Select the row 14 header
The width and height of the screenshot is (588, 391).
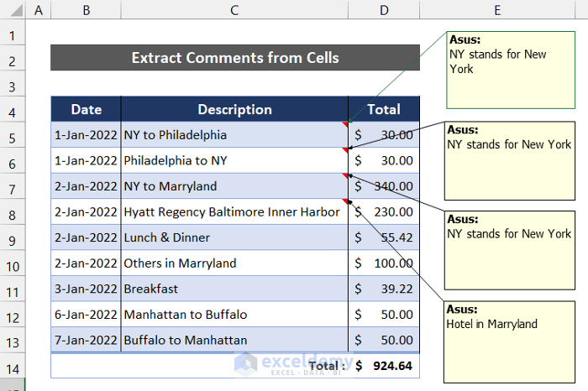tap(13, 366)
